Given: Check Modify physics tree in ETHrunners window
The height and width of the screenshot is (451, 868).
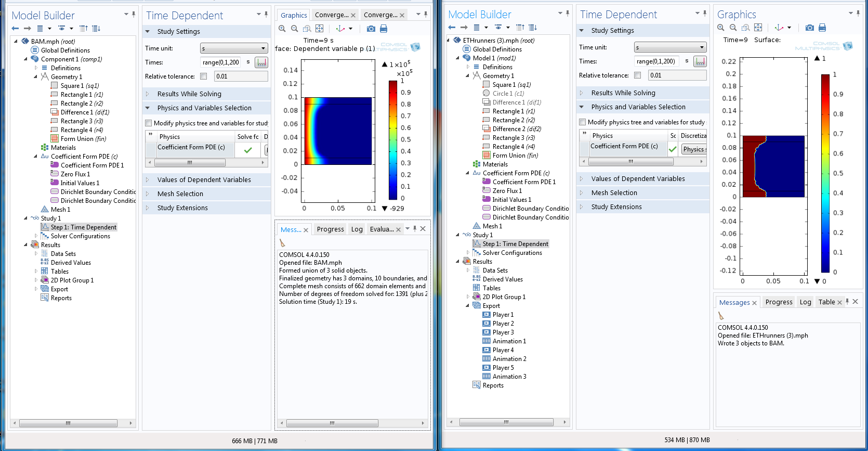Looking at the screenshot, I should point(583,122).
